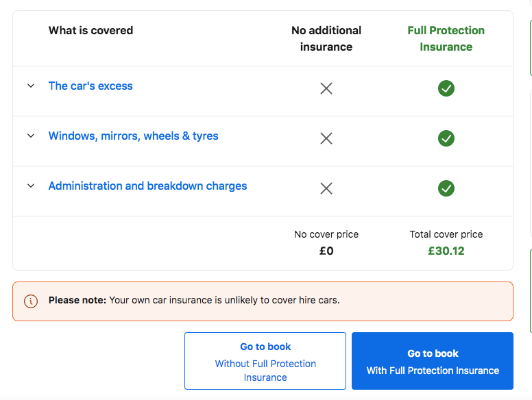The image size is (532, 400).
Task: Click the £30.12 total cover price
Action: [x=446, y=251]
